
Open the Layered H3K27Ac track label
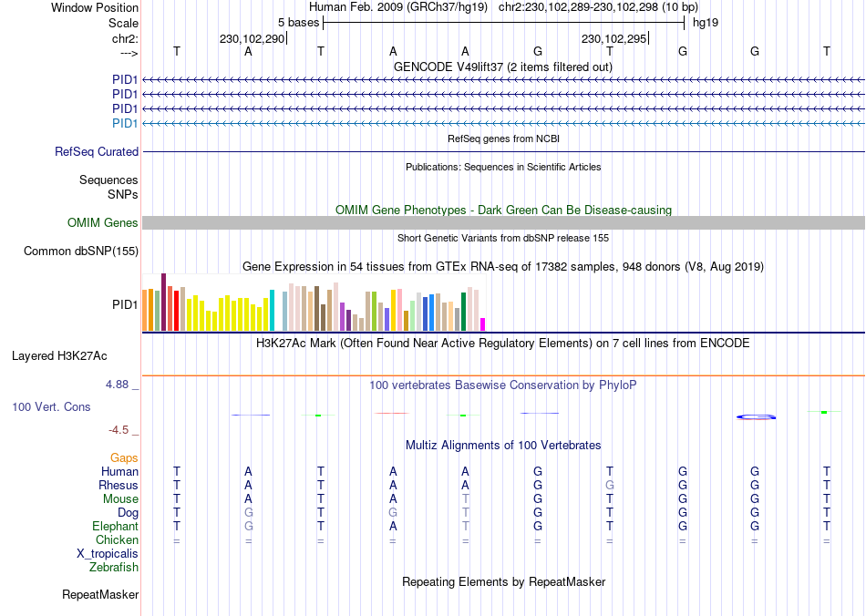(59, 356)
